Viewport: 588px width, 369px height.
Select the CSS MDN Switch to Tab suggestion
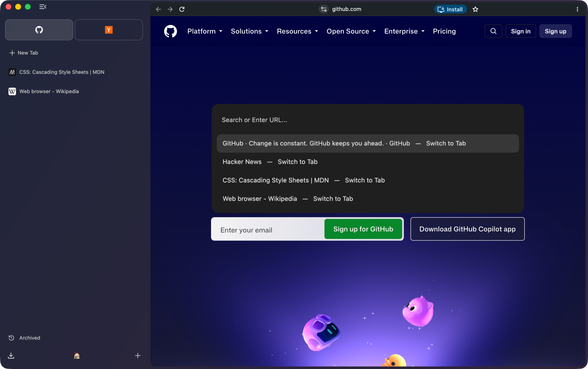click(368, 180)
